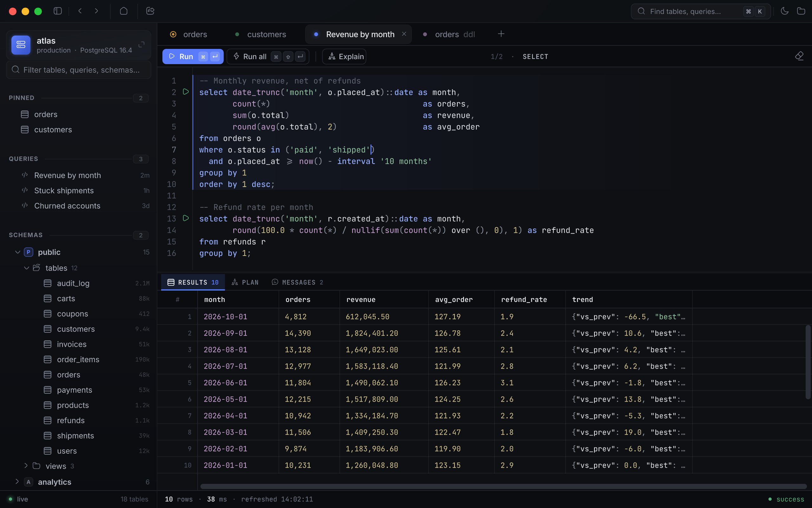Click the Run button
Screen dimensions: 812x508
[193, 57]
